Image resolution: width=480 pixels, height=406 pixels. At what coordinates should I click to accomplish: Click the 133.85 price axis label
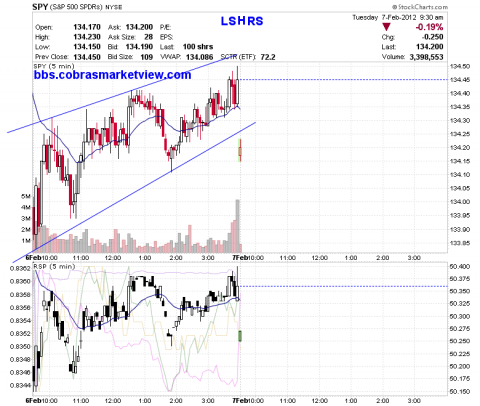(x=460, y=243)
